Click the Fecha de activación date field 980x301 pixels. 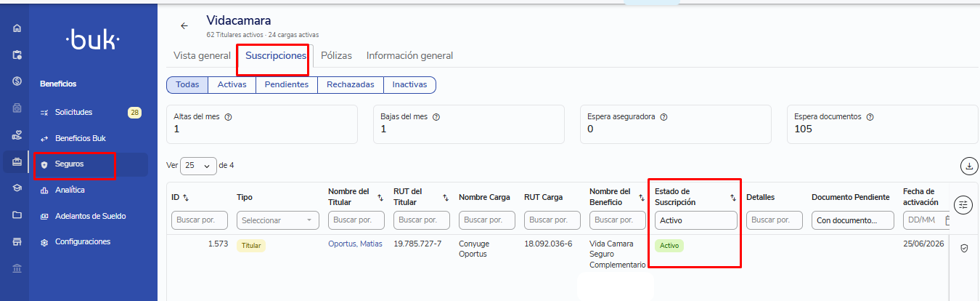pyautogui.click(x=927, y=220)
